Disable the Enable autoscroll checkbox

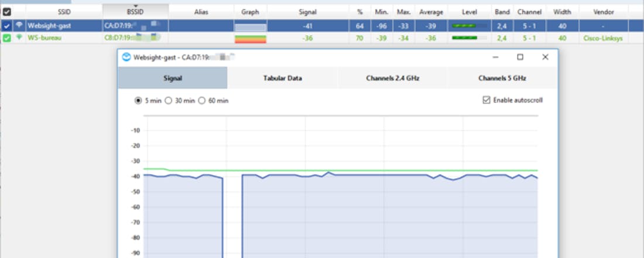pos(486,100)
